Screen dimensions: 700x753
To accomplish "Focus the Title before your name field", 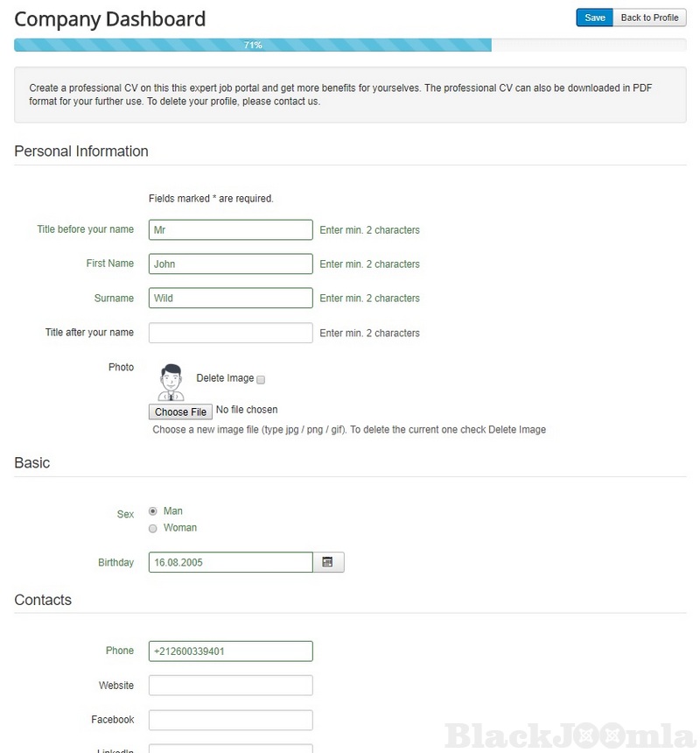I will click(x=230, y=229).
